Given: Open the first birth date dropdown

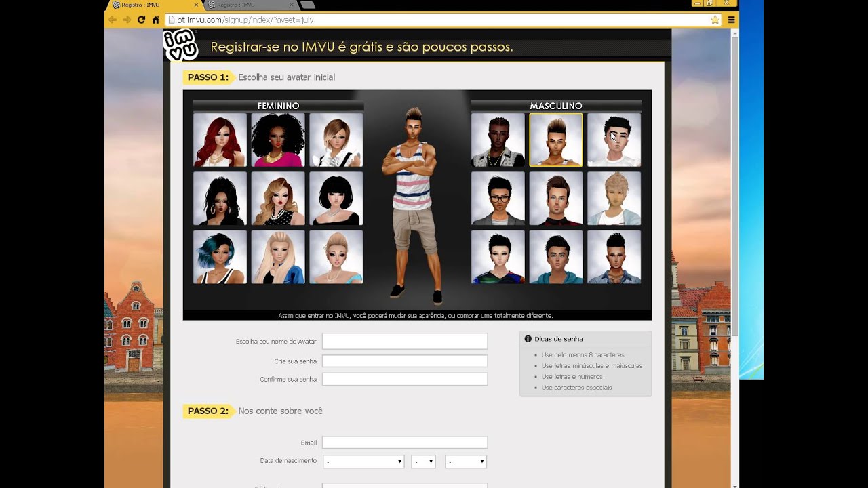Looking at the screenshot, I should pos(363,462).
